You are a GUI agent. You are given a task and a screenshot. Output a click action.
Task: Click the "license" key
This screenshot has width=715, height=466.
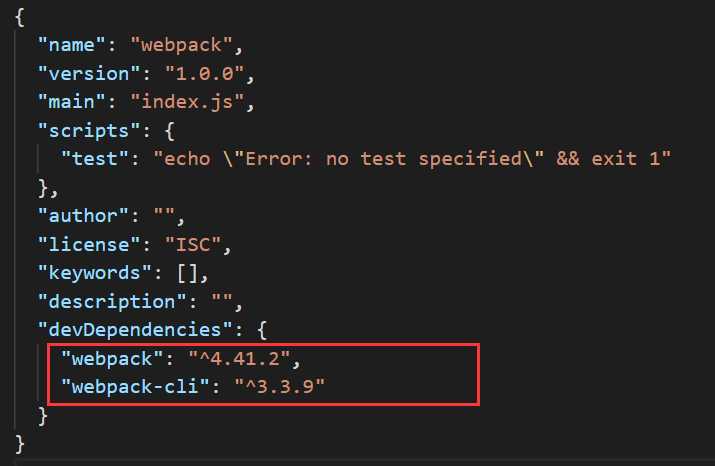point(89,245)
